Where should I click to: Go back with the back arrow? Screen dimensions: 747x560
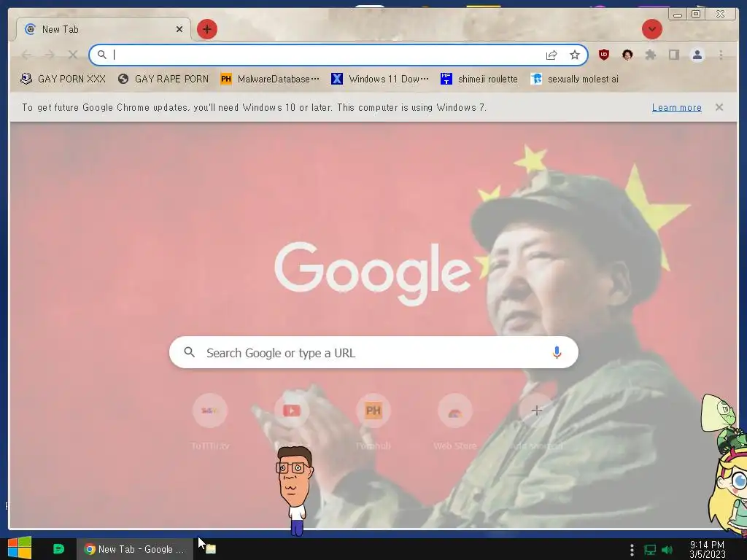point(26,55)
